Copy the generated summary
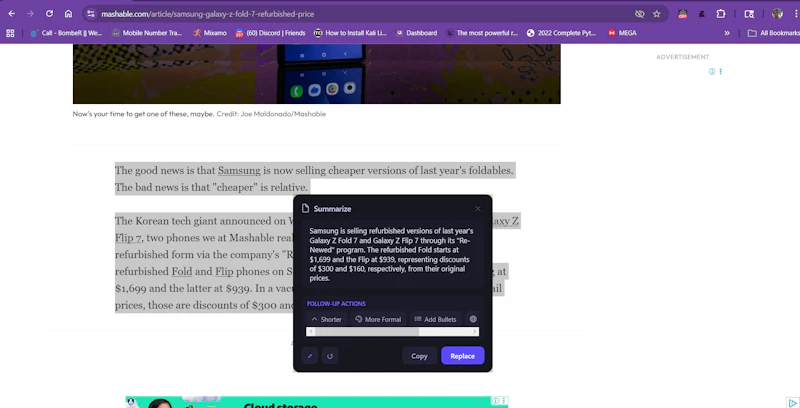This screenshot has width=800, height=408. click(x=419, y=356)
